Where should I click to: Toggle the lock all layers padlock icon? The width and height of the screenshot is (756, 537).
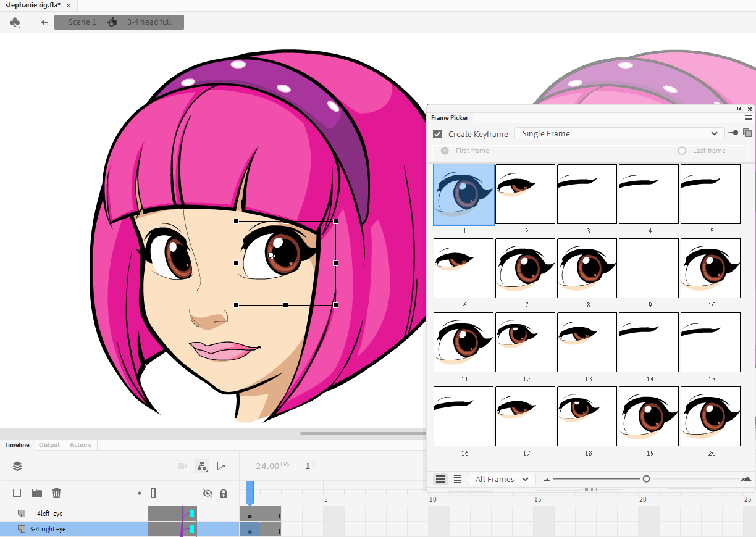(x=224, y=493)
